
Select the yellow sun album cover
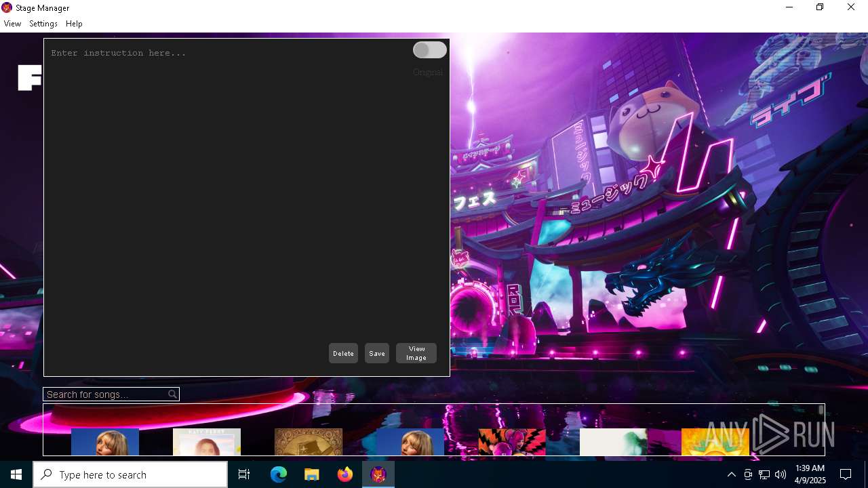point(715,442)
